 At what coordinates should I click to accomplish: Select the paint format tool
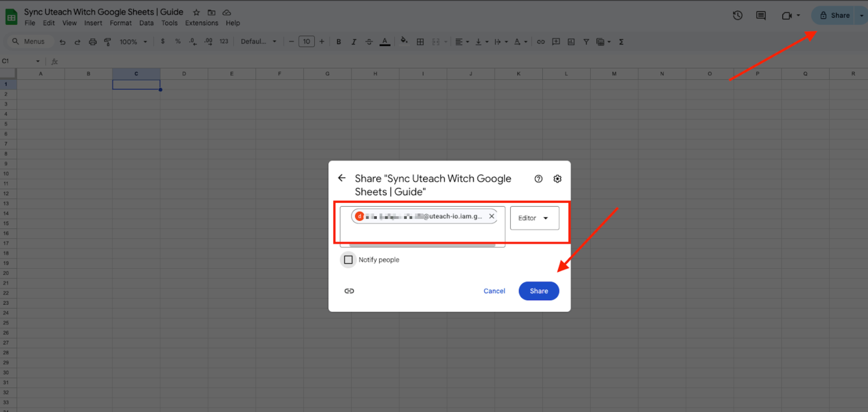107,42
